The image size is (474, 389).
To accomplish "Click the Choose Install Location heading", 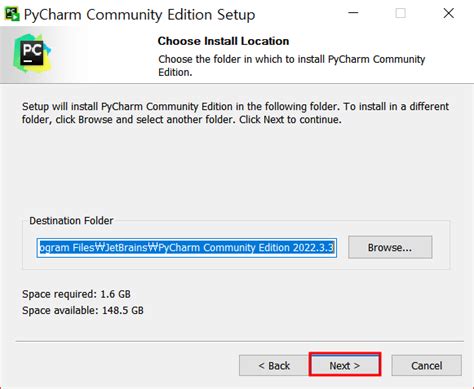I will click(223, 41).
